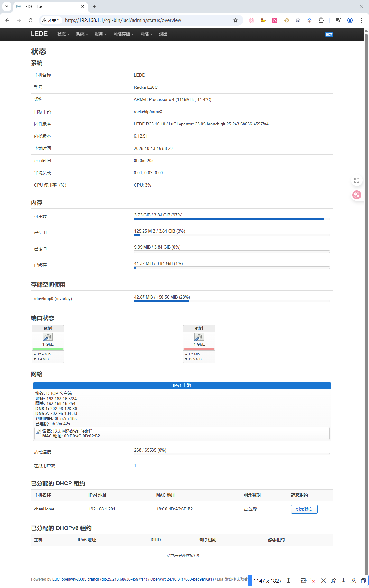
Task: Open the OpenWrt 24.10.3 footer link
Action: (182, 579)
